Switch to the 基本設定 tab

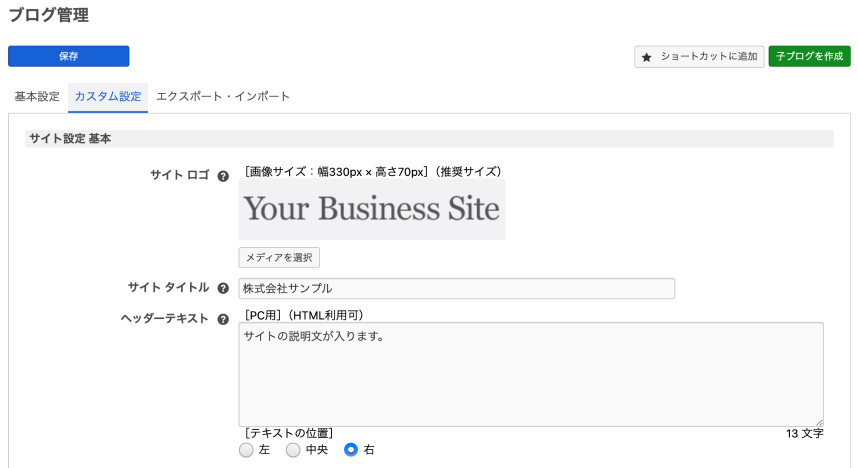point(37,97)
